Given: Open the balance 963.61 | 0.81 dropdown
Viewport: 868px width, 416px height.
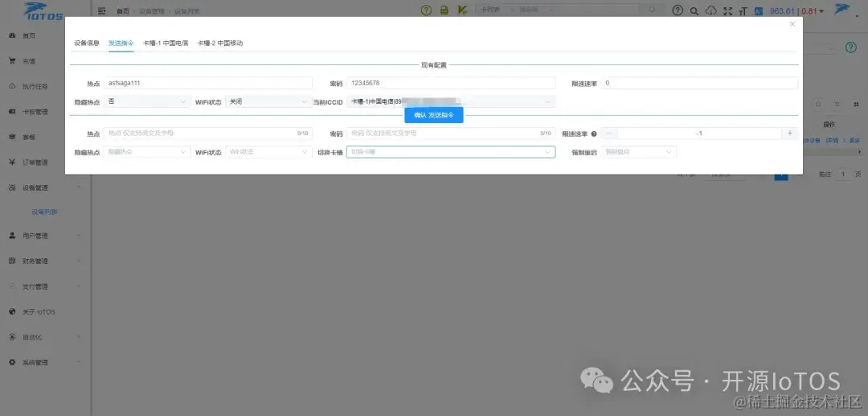Looking at the screenshot, I should pos(796,11).
